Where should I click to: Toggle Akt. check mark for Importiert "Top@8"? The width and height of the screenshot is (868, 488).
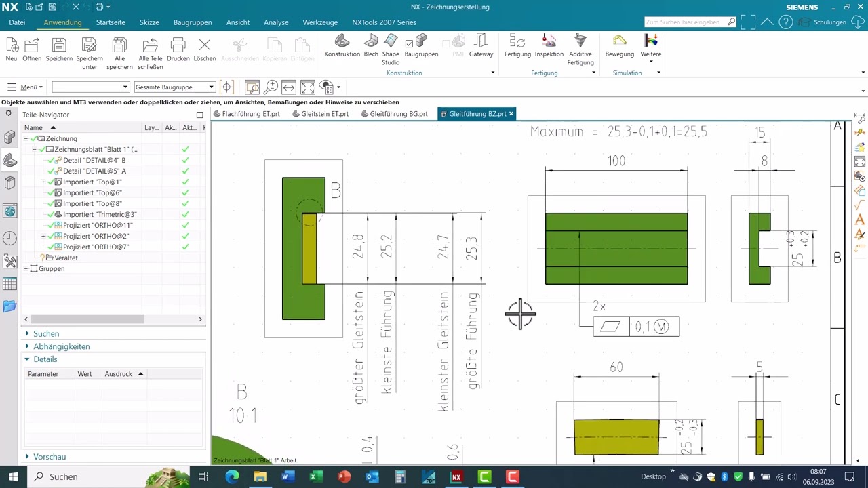click(x=185, y=203)
